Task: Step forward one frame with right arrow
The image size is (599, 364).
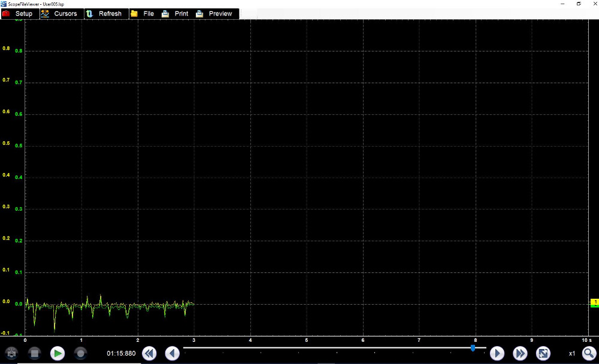Action: (497, 353)
